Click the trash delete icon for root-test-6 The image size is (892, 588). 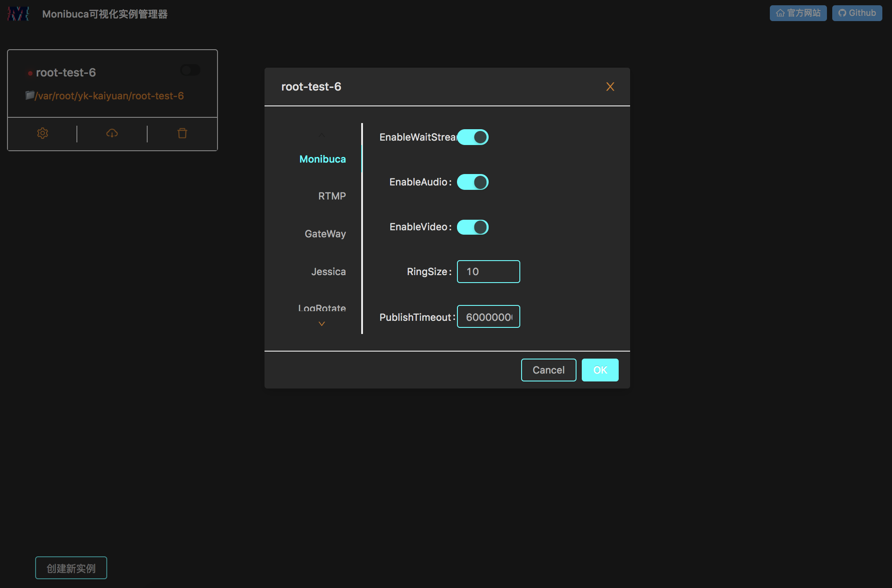click(182, 133)
